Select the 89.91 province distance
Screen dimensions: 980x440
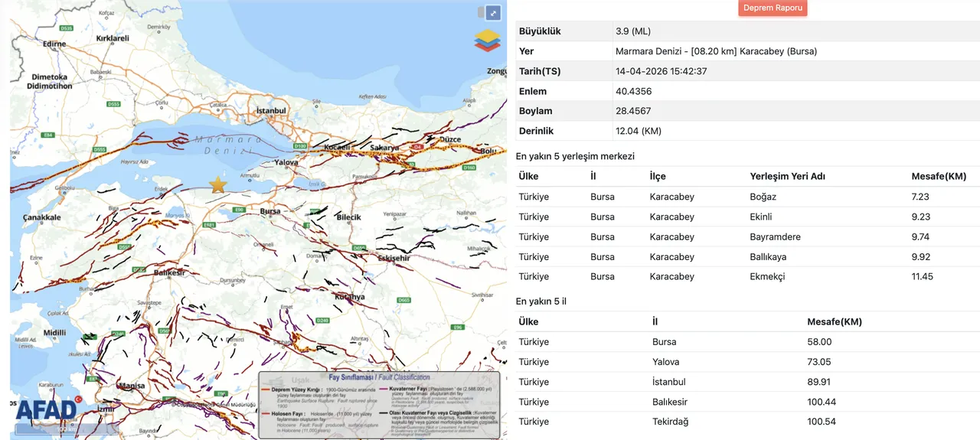click(819, 382)
